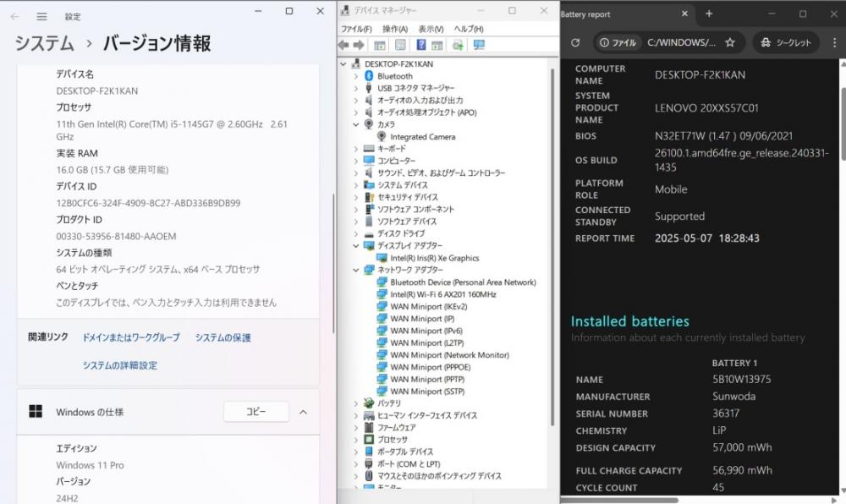This screenshot has height=504, width=846.
Task: Click the webcam icon beside Integrated Camera
Action: click(382, 136)
